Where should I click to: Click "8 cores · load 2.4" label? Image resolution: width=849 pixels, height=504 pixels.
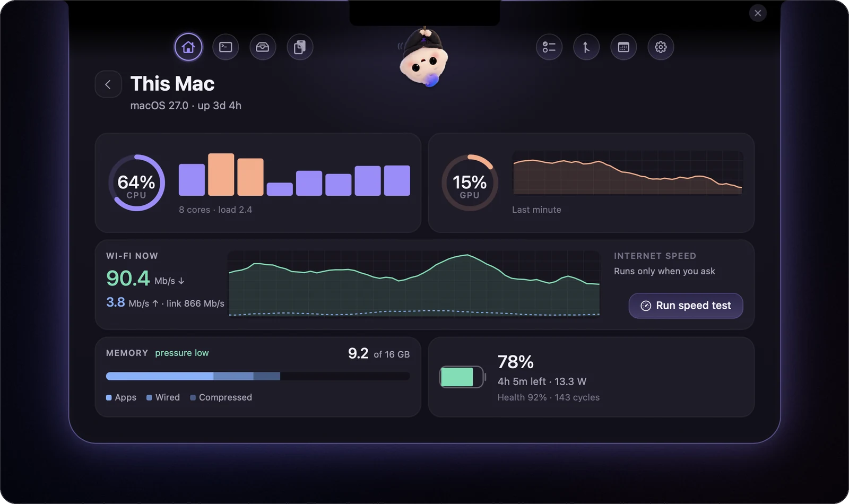click(215, 210)
